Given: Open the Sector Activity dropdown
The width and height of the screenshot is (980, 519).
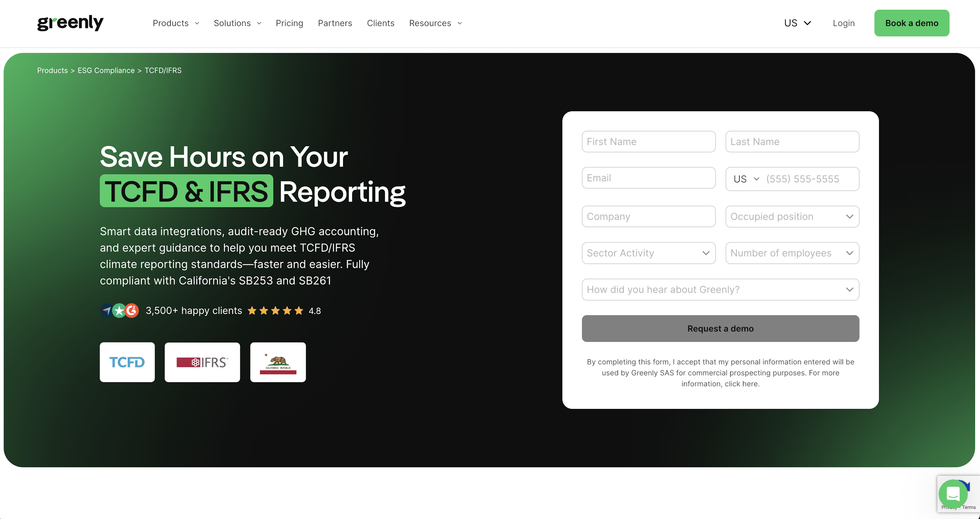Looking at the screenshot, I should tap(649, 253).
